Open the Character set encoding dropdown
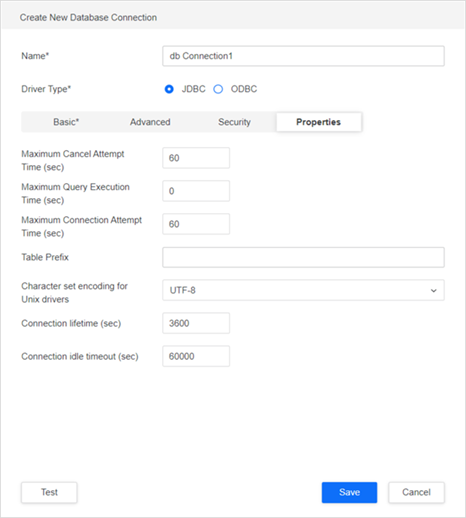Image resolution: width=466 pixels, height=518 pixels. coord(303,290)
